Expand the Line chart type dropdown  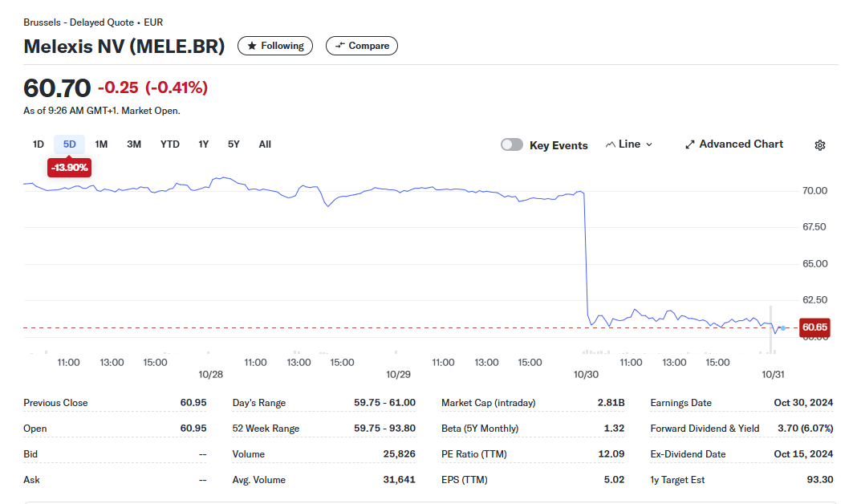click(648, 144)
